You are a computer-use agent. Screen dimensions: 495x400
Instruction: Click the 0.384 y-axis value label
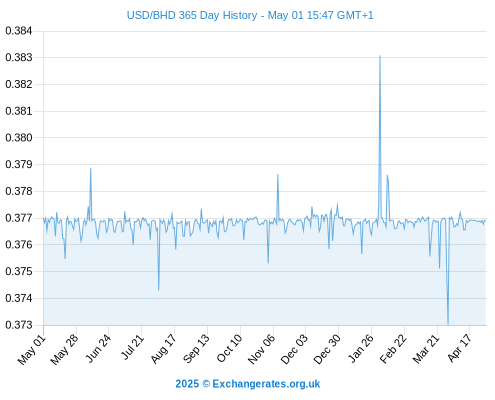19,31
